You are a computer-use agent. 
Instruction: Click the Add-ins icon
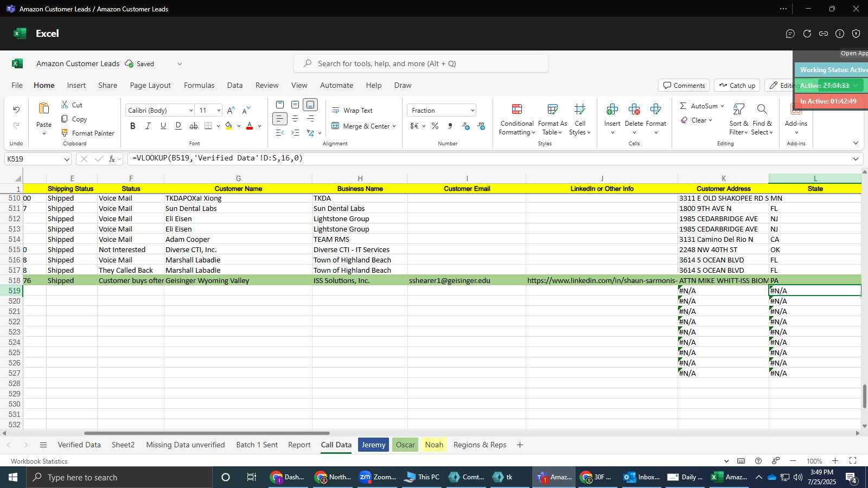(796, 110)
